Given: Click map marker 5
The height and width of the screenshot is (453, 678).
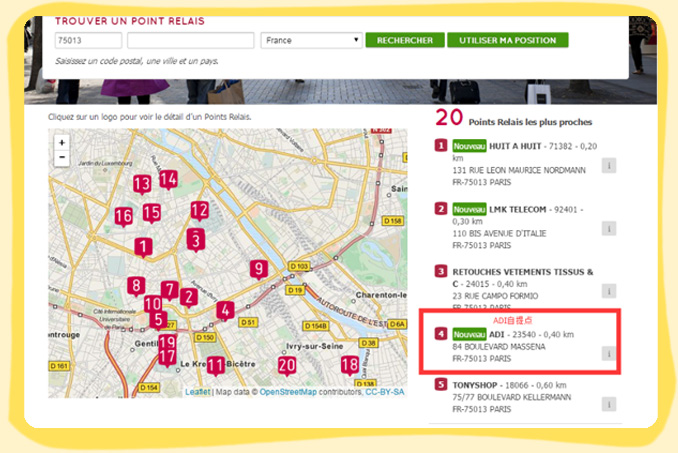Looking at the screenshot, I should click(158, 320).
